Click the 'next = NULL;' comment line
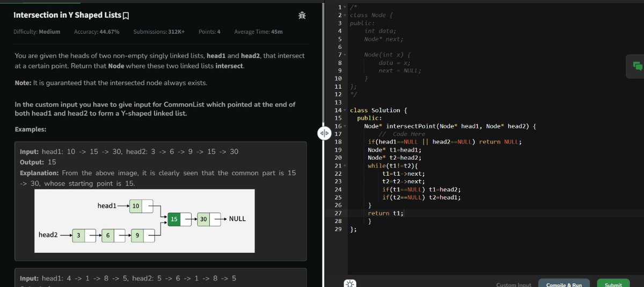644x287 pixels. (x=400, y=70)
